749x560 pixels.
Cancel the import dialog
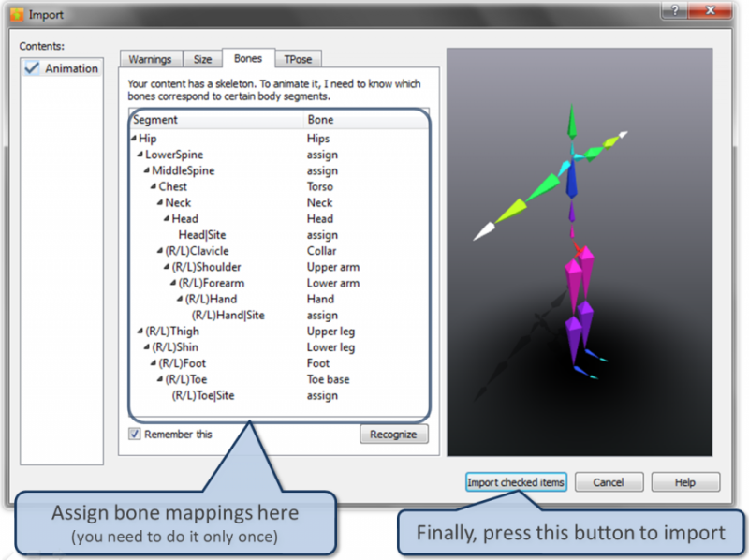609,482
